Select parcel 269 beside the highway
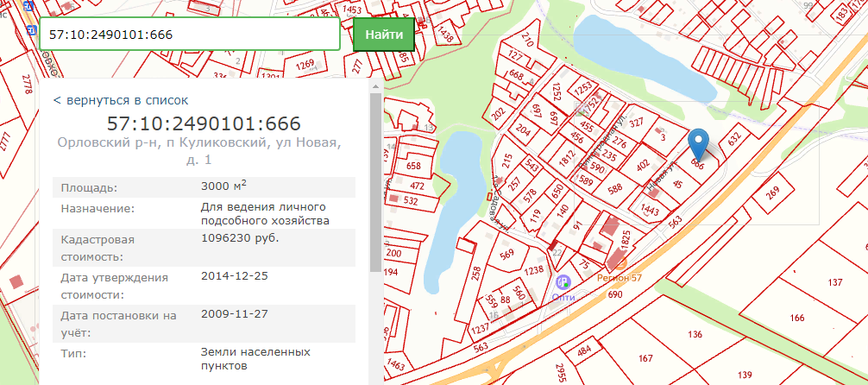The height and width of the screenshot is (385, 868). click(x=772, y=192)
